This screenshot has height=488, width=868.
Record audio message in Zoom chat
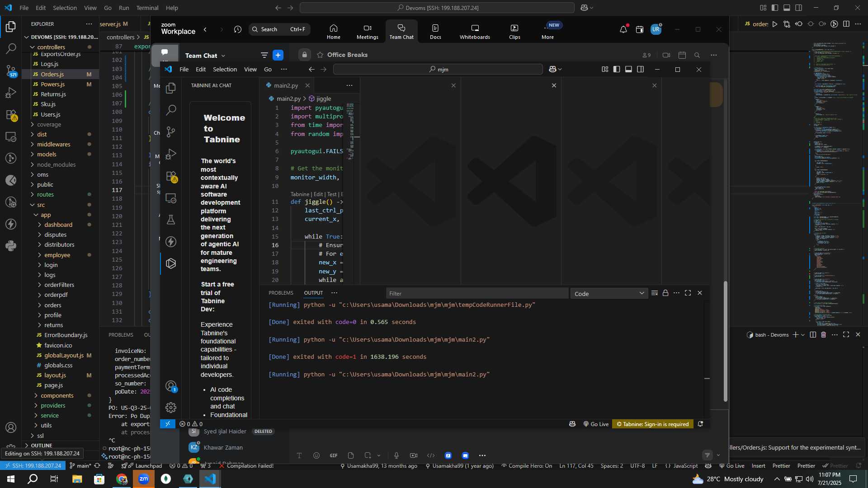point(396,455)
